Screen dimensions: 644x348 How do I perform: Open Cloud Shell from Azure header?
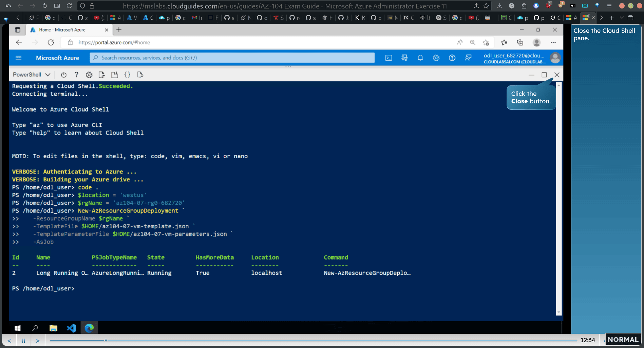(389, 58)
